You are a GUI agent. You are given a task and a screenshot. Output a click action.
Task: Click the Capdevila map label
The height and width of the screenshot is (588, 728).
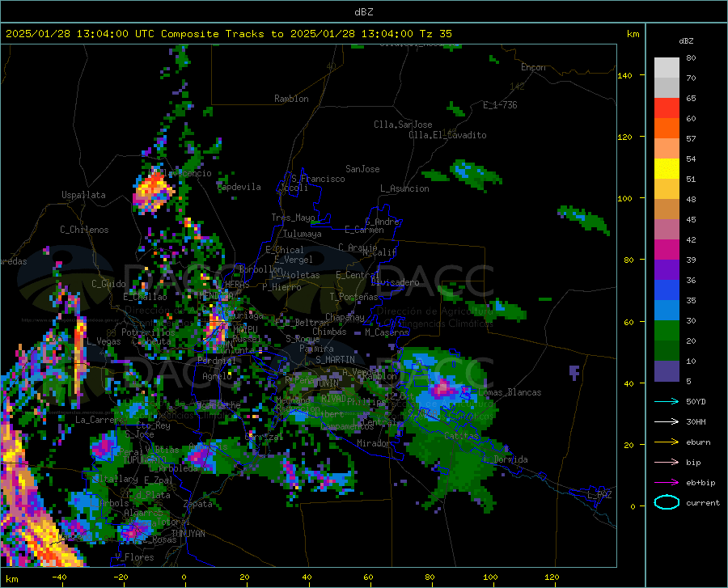click(239, 187)
